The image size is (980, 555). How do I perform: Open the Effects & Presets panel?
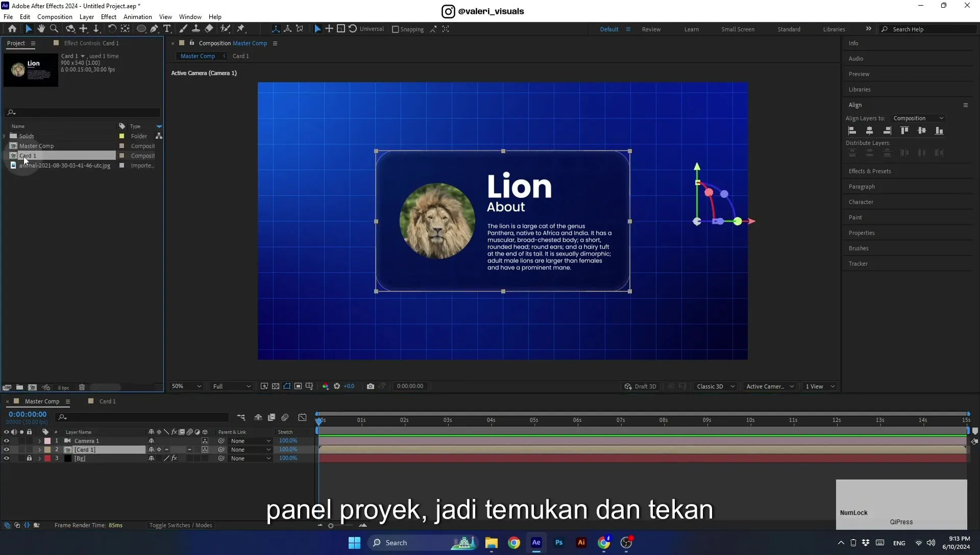pos(869,171)
